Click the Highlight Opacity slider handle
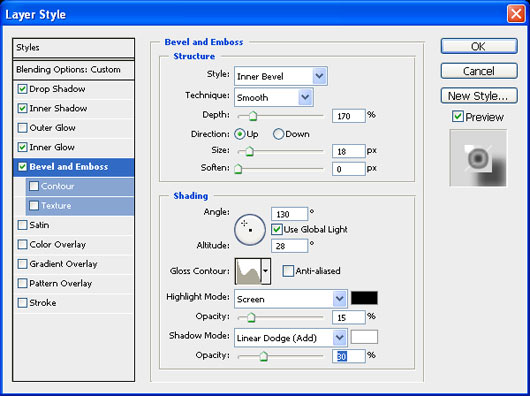 [251, 318]
